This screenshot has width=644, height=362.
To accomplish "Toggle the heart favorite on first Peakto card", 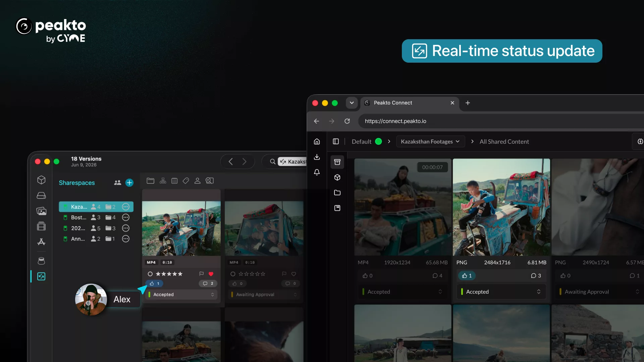I will 211,274.
